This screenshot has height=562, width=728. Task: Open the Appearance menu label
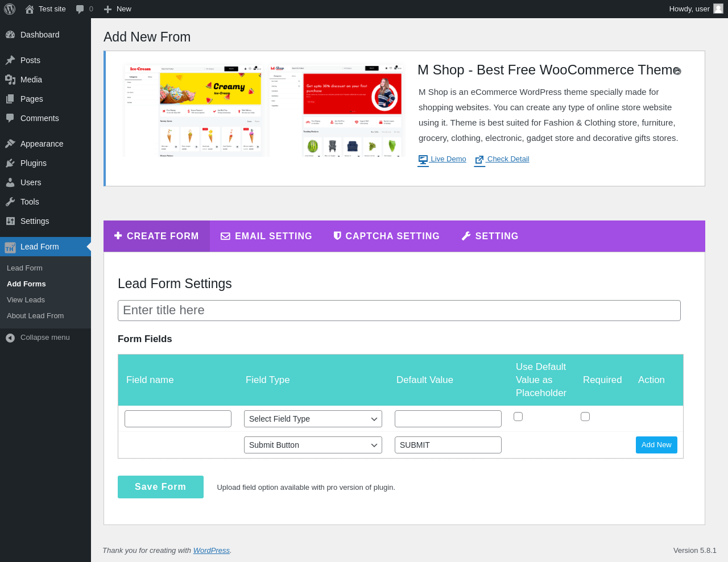click(x=42, y=144)
